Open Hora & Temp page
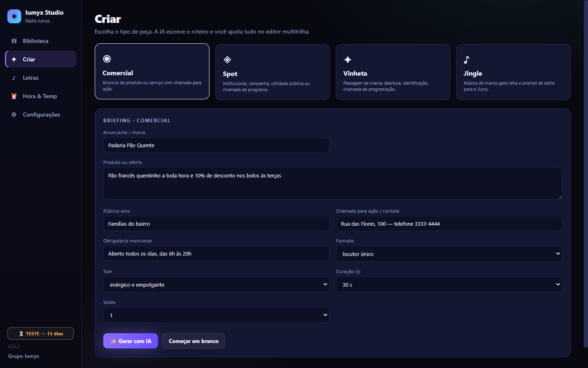Screen dimensions: 588x368 tap(41, 96)
